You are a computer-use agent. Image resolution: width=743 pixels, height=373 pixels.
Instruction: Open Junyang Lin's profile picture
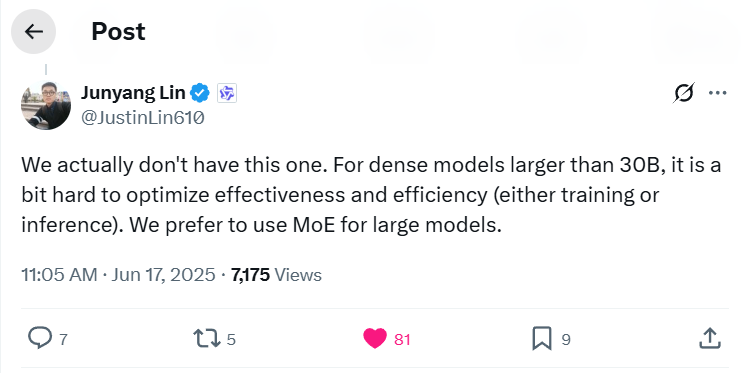coord(46,105)
